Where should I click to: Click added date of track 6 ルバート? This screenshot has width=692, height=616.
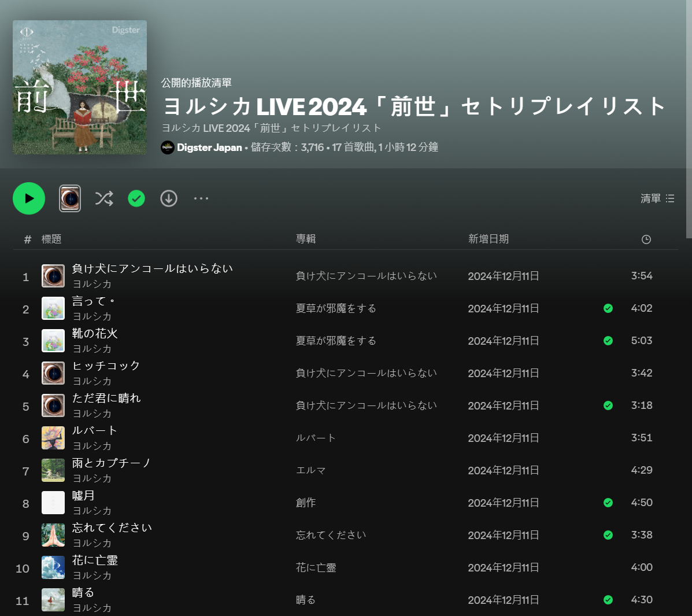[504, 438]
